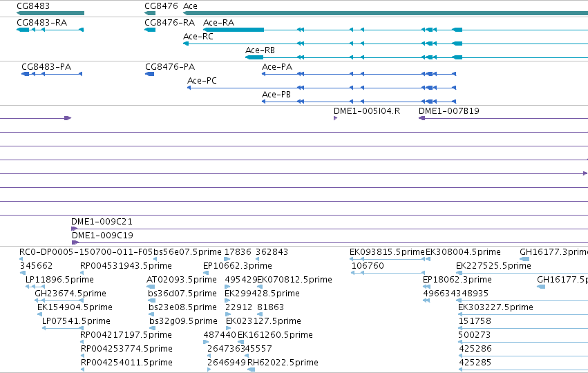Click the EP10662.3prime label
This screenshot has width=588, height=373.
pyautogui.click(x=238, y=266)
